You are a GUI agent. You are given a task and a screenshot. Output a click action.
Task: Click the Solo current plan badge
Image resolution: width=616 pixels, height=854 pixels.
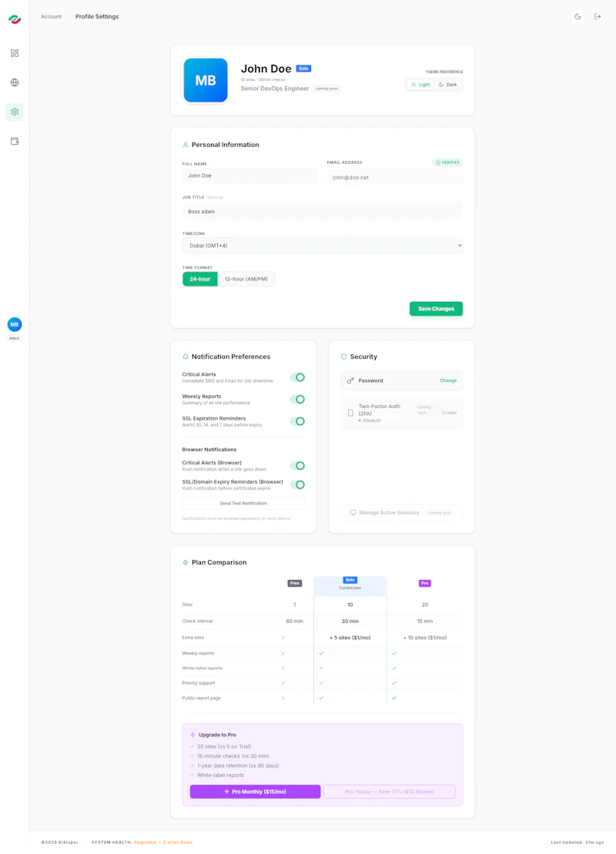(x=350, y=580)
